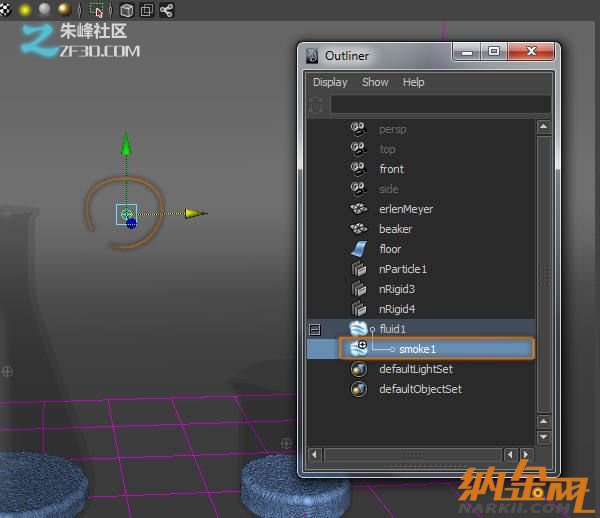Select floor in the Outliner list
Image resolution: width=600 pixels, height=518 pixels.
click(390, 249)
